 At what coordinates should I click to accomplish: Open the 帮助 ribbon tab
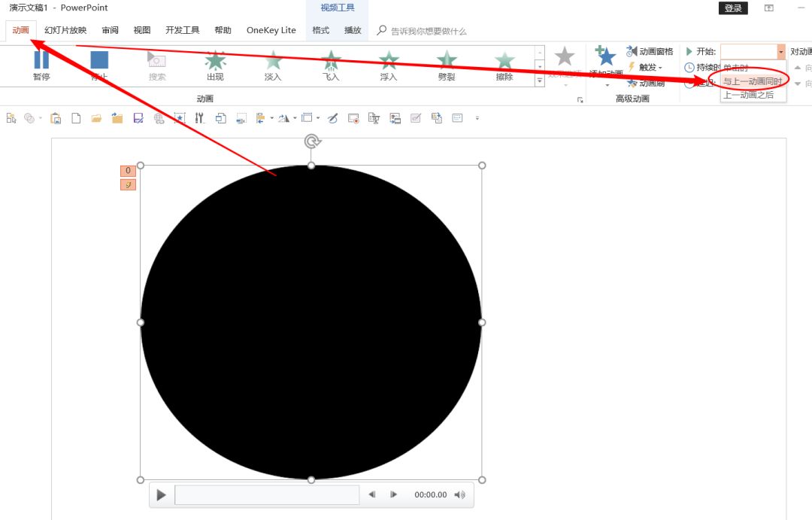pos(223,30)
